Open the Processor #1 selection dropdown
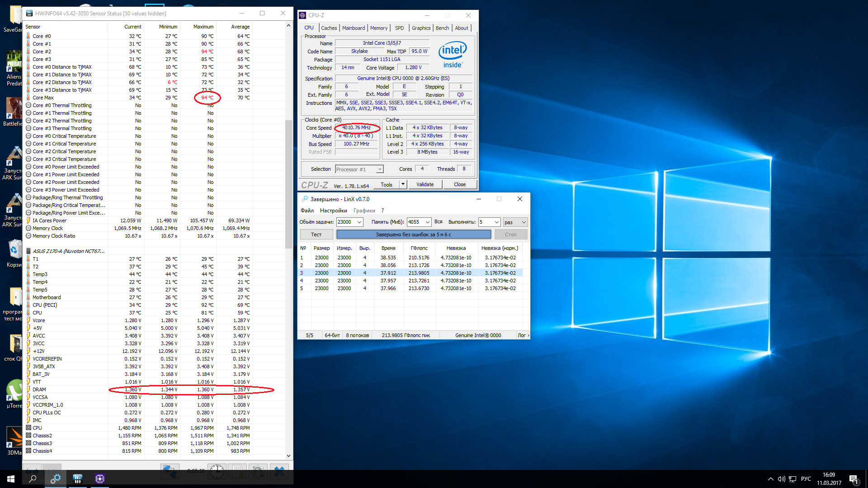Viewport: 868px width, 488px height. pos(380,169)
